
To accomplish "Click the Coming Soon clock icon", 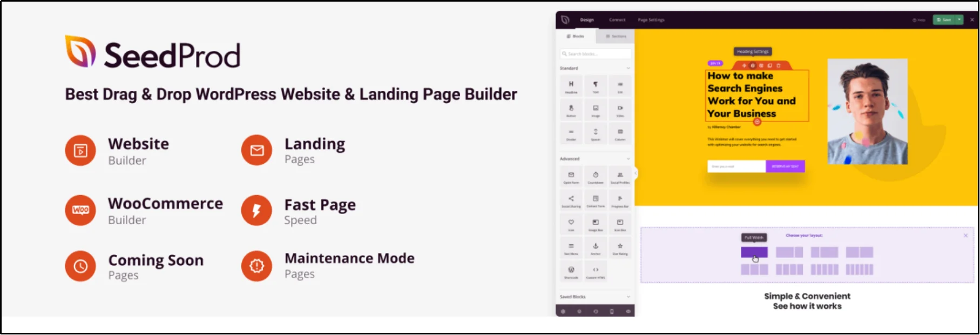I will [80, 266].
